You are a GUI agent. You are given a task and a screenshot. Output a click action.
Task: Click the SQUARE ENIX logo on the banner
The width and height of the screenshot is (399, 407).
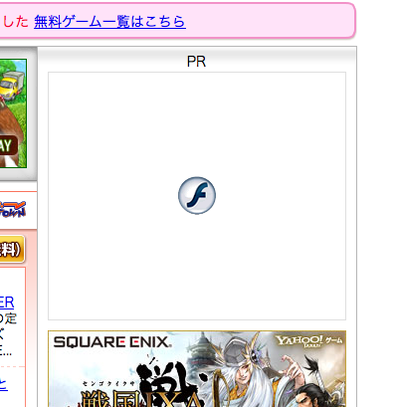coord(113,342)
